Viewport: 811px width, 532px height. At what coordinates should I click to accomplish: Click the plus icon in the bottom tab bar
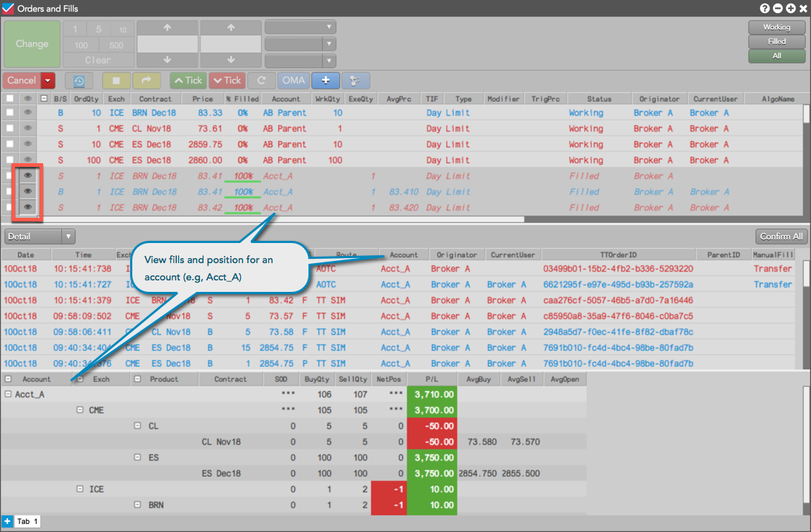pyautogui.click(x=7, y=521)
